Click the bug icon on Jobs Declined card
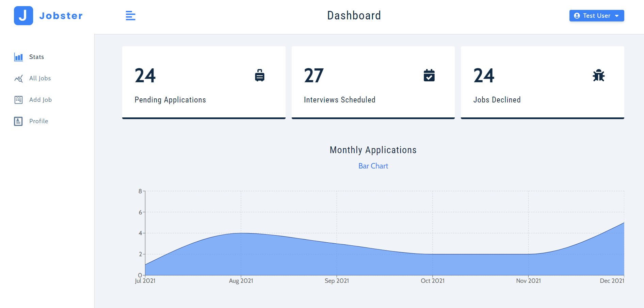 click(x=598, y=75)
